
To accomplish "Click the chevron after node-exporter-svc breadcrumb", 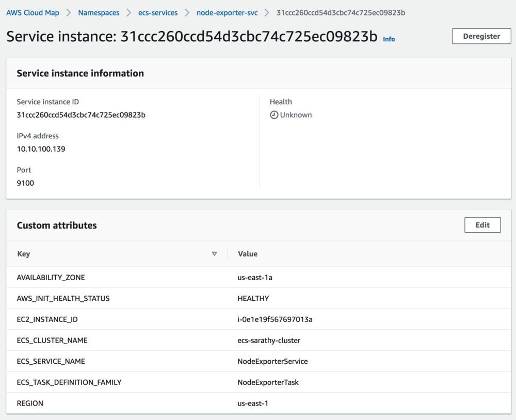I will pyautogui.click(x=266, y=12).
